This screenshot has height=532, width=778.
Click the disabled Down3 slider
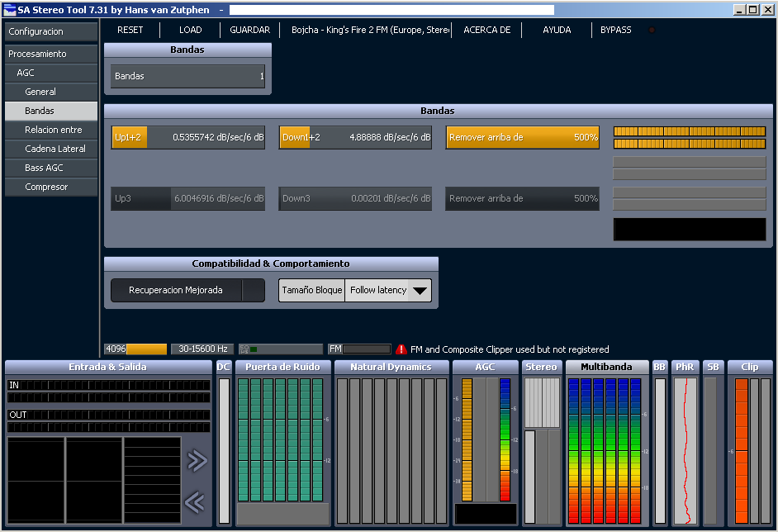pos(355,198)
